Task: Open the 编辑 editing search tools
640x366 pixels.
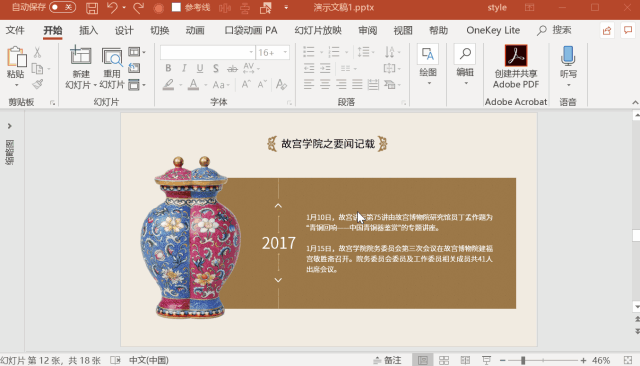Action: (464, 64)
